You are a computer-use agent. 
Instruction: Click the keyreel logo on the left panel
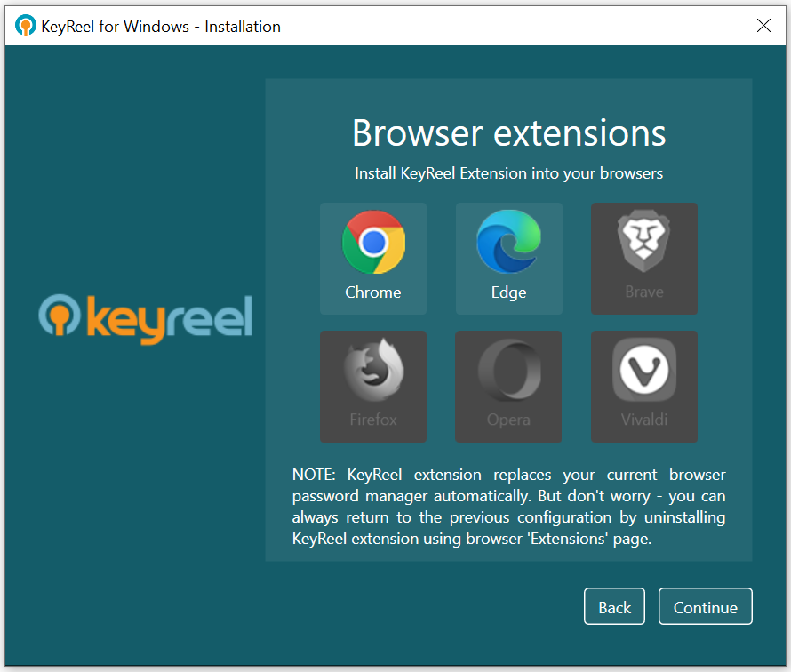tap(146, 319)
